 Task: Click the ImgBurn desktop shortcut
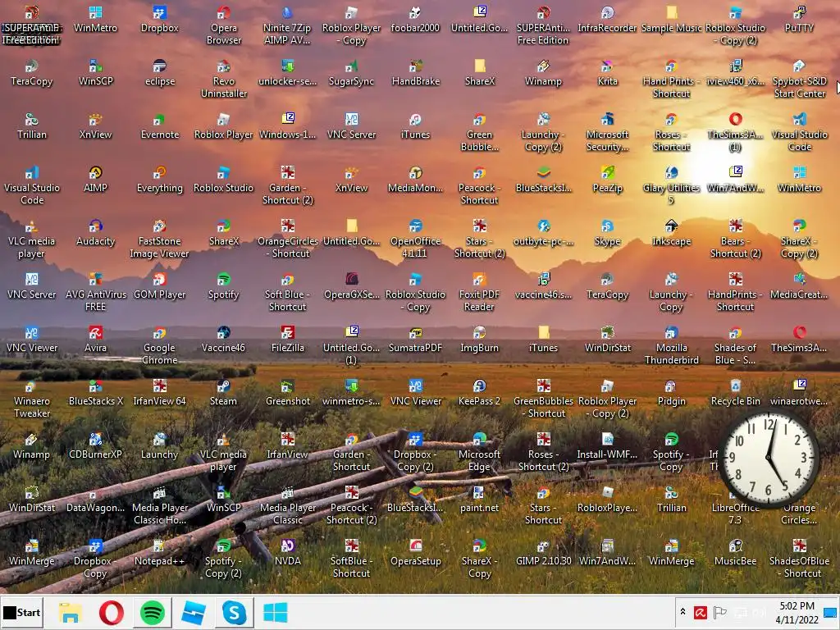tap(479, 339)
